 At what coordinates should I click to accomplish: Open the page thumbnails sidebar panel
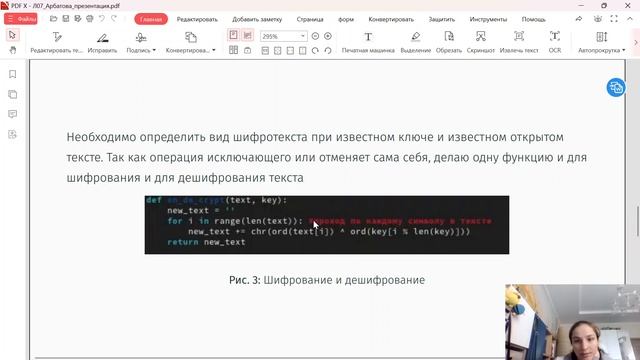13,94
